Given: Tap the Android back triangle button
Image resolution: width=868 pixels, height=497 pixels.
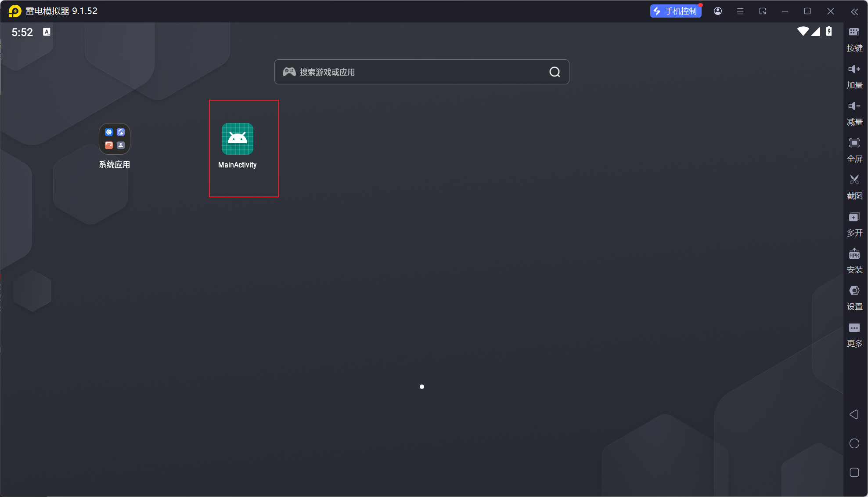Looking at the screenshot, I should pos(854,414).
